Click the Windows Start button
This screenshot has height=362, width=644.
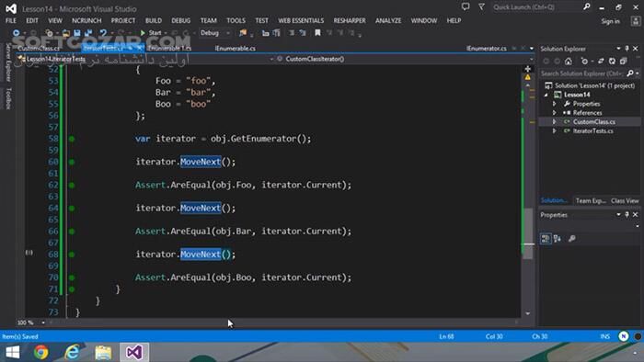tap(12, 352)
